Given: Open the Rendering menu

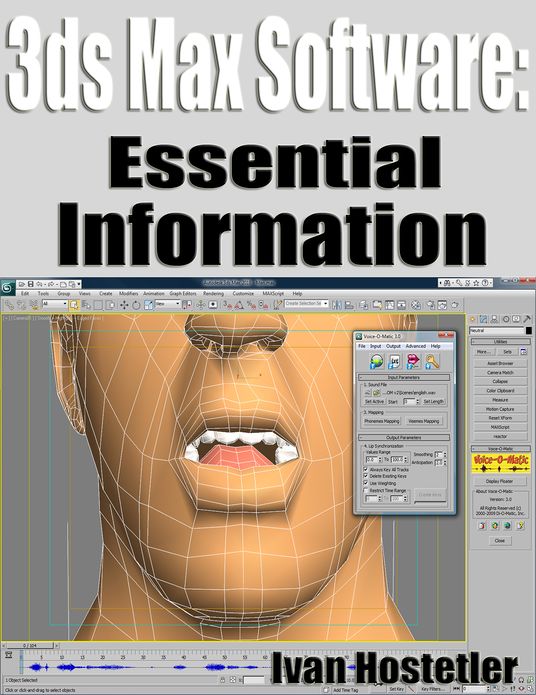Looking at the screenshot, I should tap(213, 293).
